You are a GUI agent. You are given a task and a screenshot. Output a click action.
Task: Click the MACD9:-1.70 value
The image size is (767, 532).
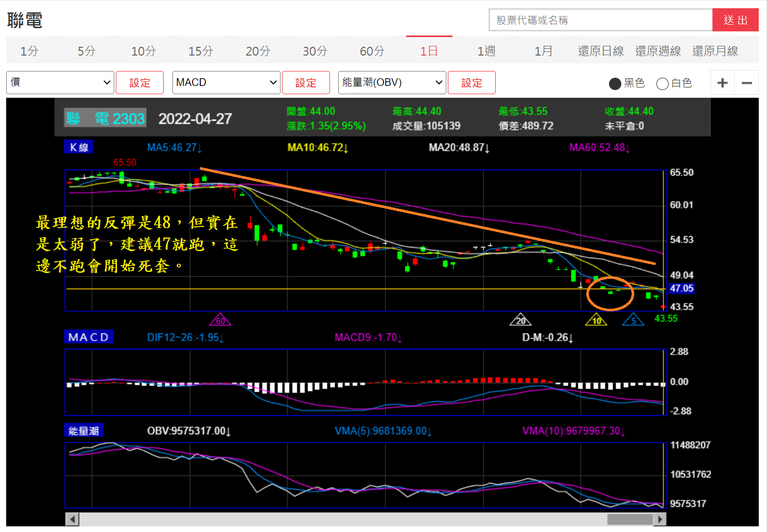368,338
